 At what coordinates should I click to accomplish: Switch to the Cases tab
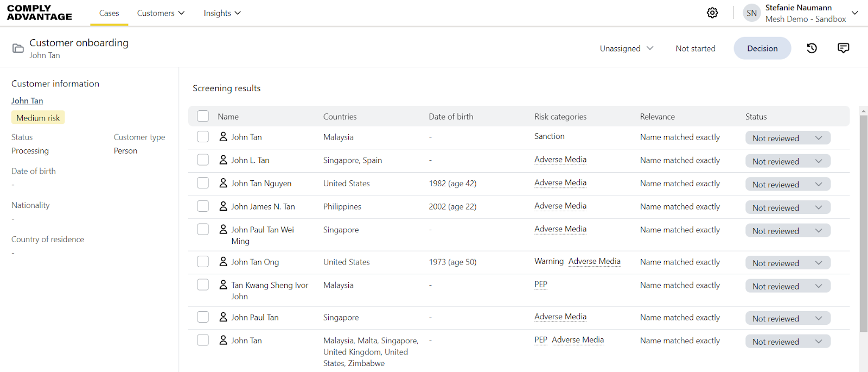pos(109,13)
